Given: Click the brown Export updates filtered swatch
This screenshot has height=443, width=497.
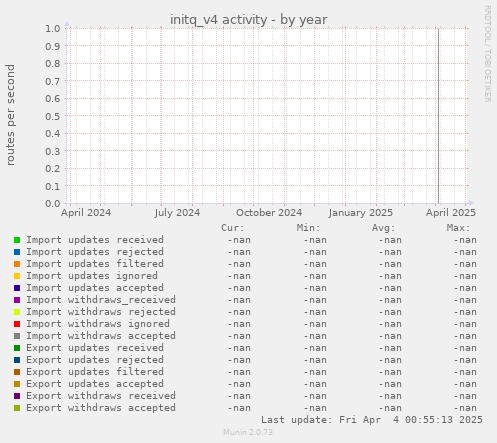Looking at the screenshot, I should tap(17, 372).
